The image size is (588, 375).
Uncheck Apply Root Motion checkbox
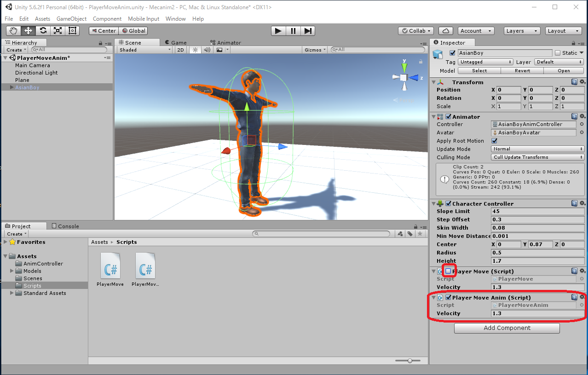tap(495, 141)
